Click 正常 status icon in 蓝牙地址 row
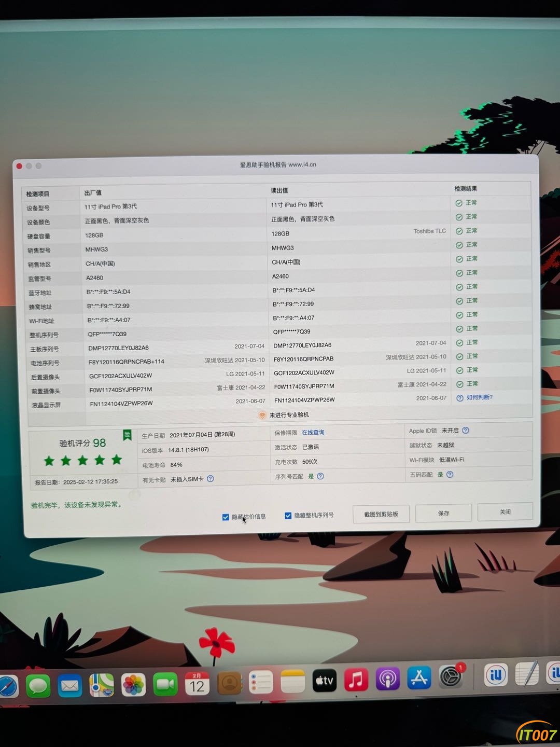 [x=459, y=287]
